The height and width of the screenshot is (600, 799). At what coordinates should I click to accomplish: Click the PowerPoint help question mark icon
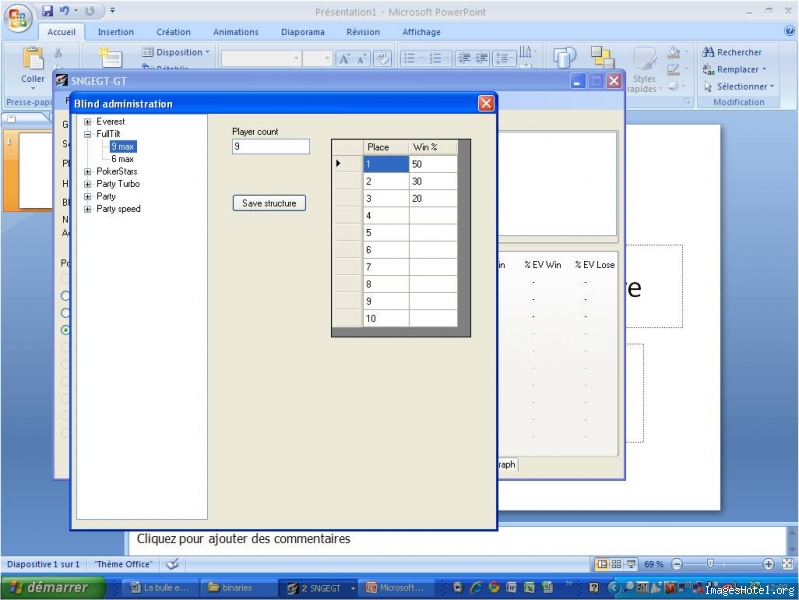789,31
